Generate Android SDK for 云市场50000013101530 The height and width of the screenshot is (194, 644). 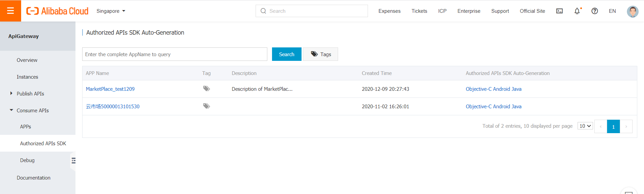[x=501, y=107]
